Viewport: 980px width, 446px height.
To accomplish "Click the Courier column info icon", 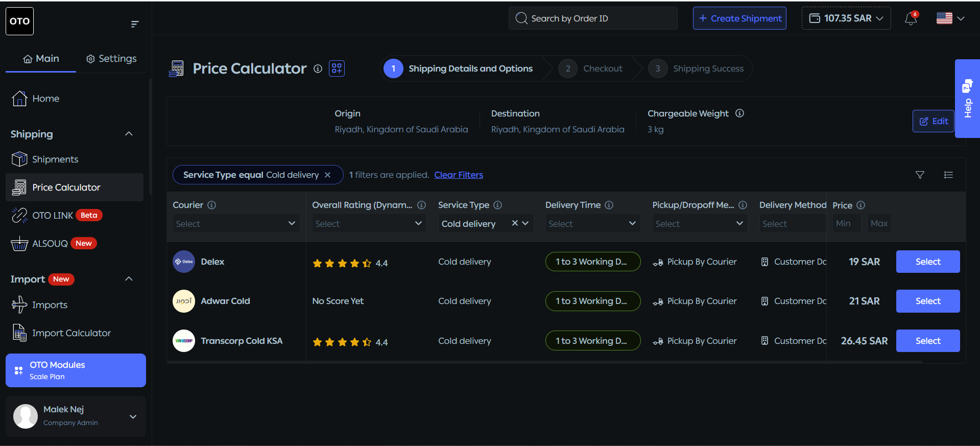I will [x=211, y=205].
